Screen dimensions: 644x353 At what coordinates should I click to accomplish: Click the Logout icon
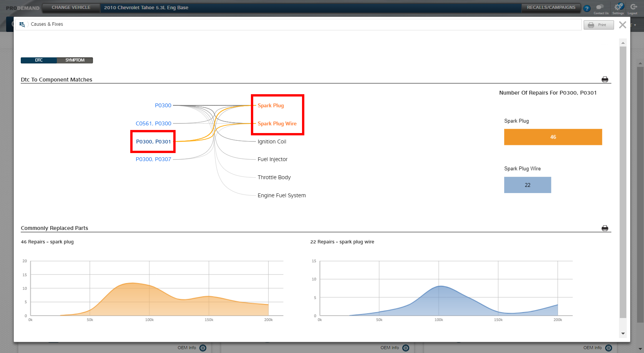(633, 7)
